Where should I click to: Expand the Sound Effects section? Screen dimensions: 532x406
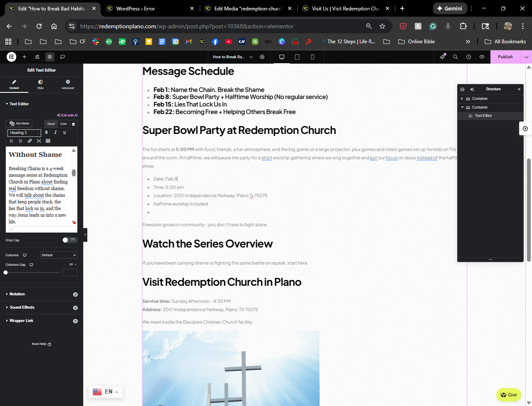[22, 307]
